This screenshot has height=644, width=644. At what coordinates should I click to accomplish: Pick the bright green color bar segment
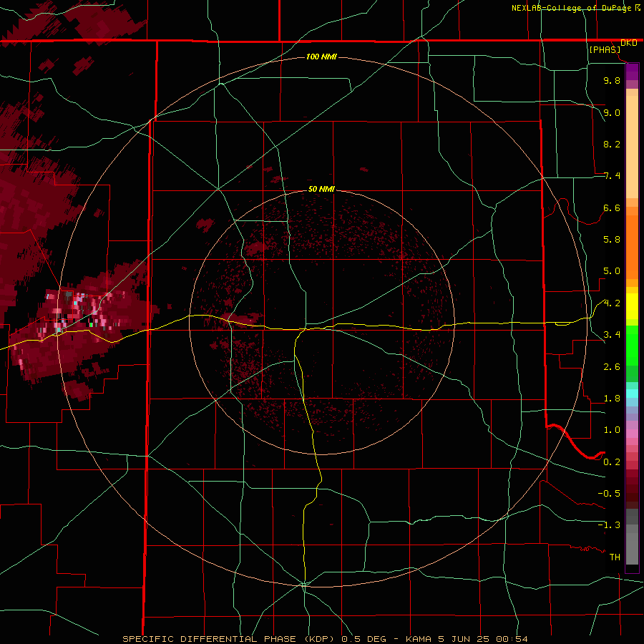pyautogui.click(x=632, y=346)
